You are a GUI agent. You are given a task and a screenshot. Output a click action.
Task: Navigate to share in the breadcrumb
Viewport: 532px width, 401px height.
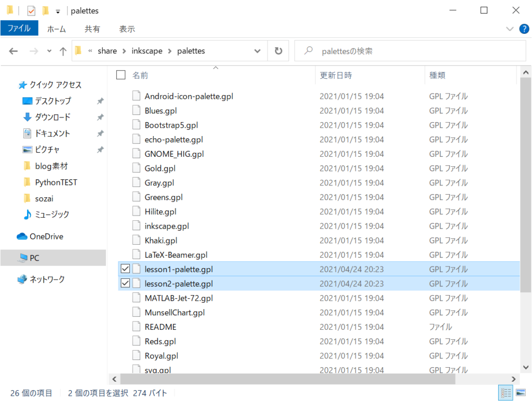(x=107, y=51)
